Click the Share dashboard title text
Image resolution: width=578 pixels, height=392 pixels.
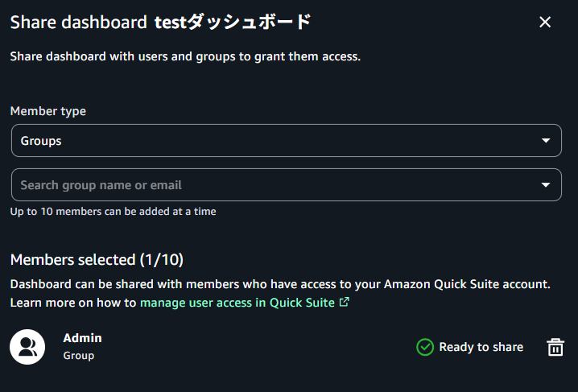click(78, 23)
